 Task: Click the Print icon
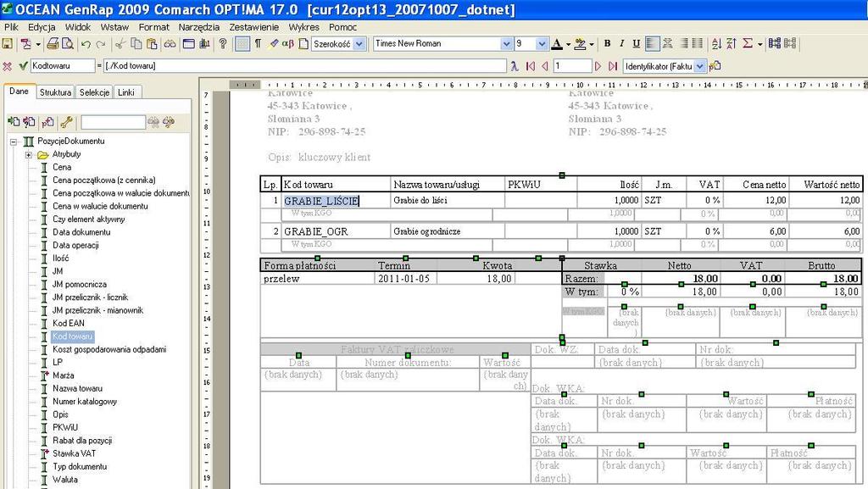tap(53, 44)
